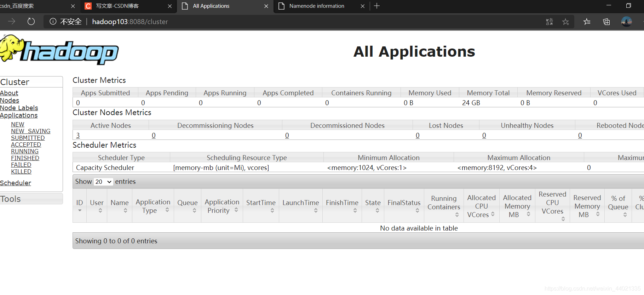Open a new browser tab
The height and width of the screenshot is (295, 644).
(377, 6)
